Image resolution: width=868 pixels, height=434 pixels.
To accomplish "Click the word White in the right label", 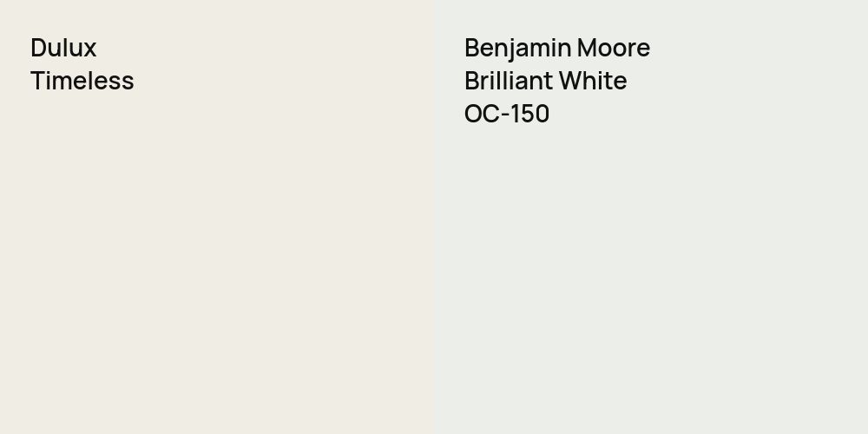I will 592,81.
